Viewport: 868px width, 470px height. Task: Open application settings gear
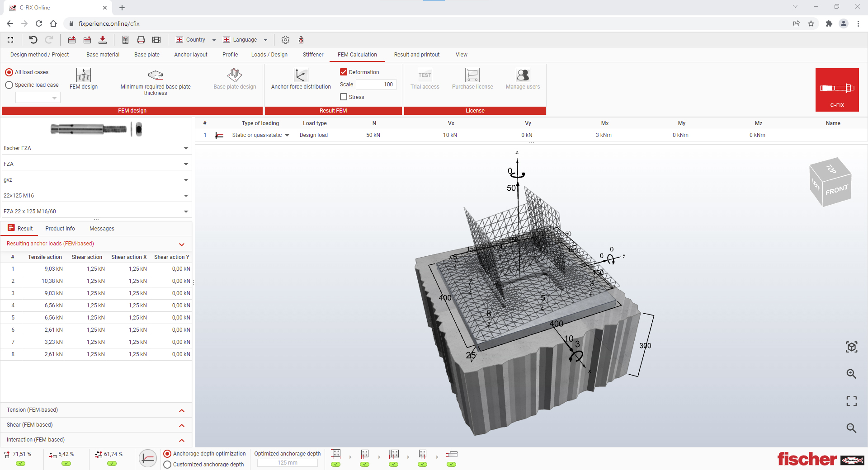(x=285, y=40)
